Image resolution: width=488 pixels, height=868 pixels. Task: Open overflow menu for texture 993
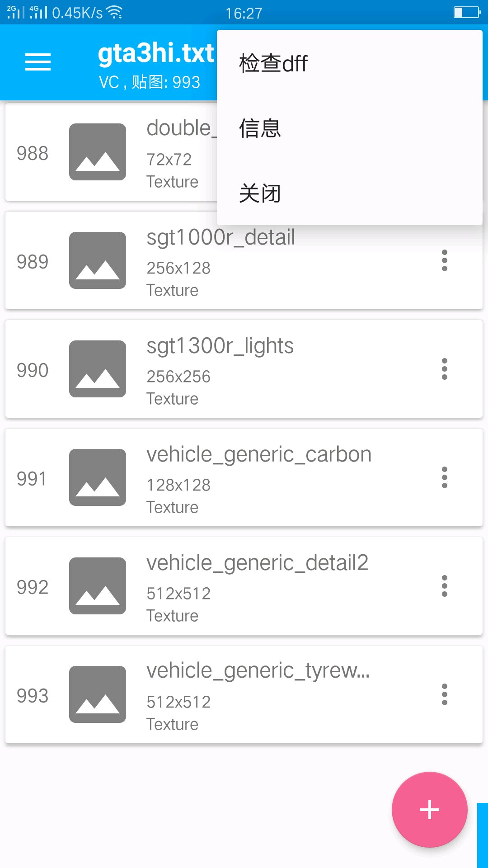445,694
